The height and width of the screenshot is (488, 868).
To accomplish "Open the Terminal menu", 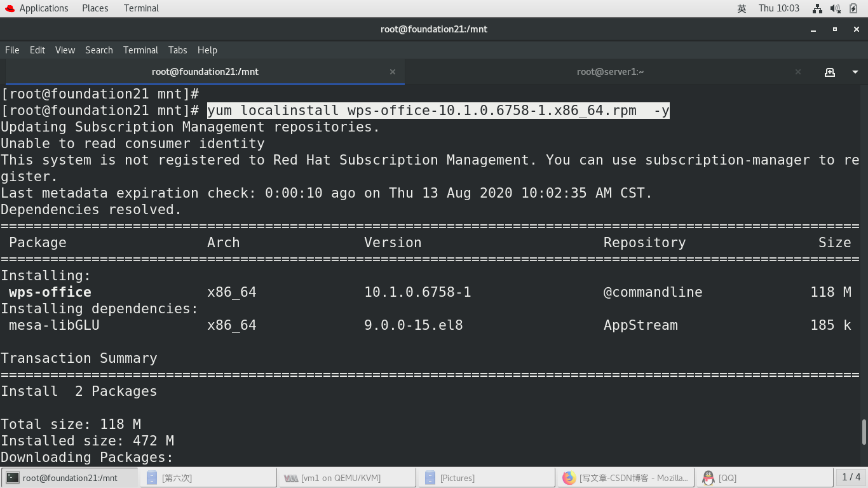I will 140,50.
